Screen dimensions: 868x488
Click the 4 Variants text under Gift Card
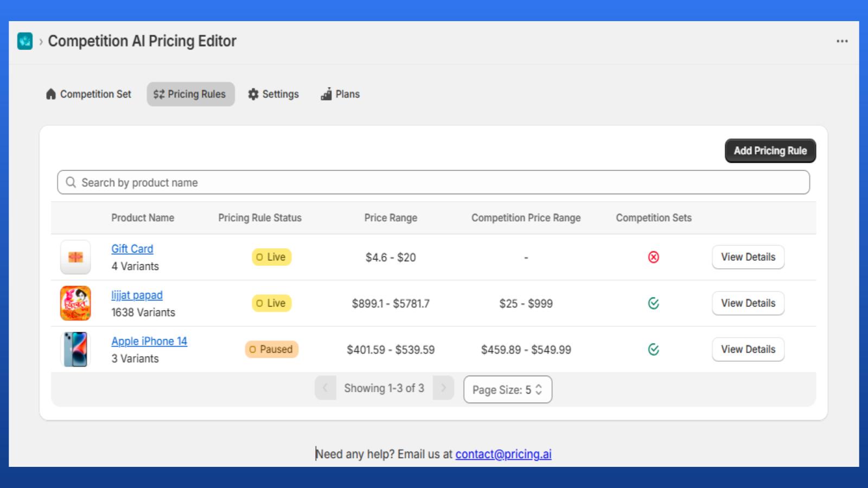tap(135, 266)
